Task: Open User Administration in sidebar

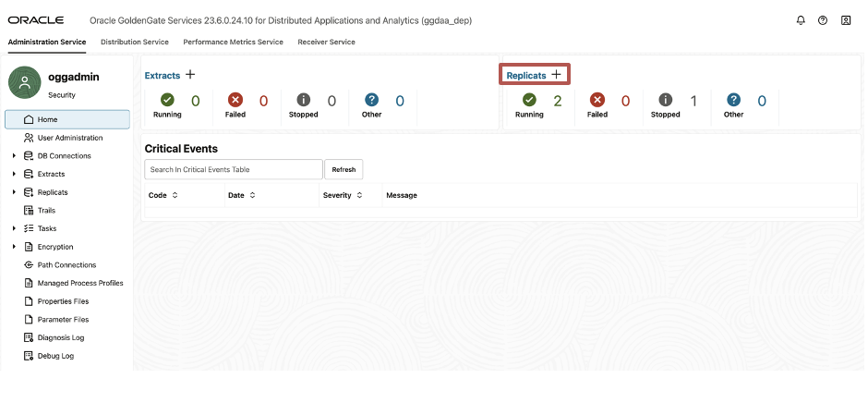Action: tap(70, 138)
